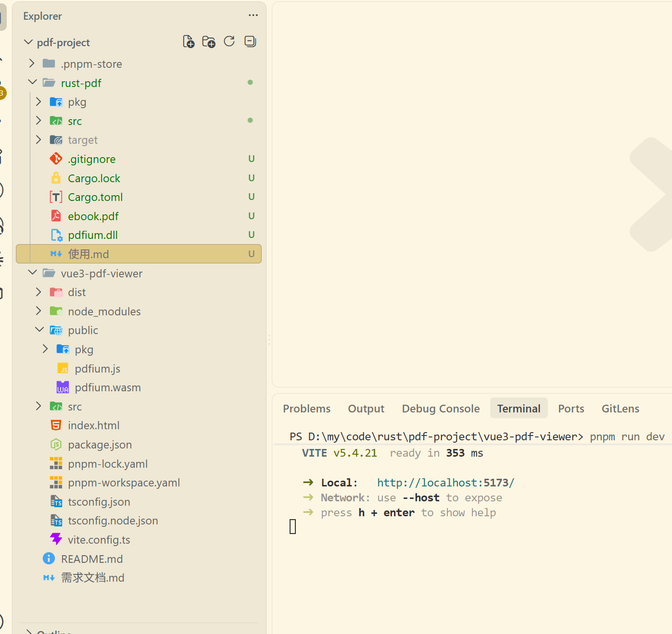This screenshot has height=634, width=672.
Task: Click the markdown icon of 需求文档.md
Action: (x=49, y=578)
